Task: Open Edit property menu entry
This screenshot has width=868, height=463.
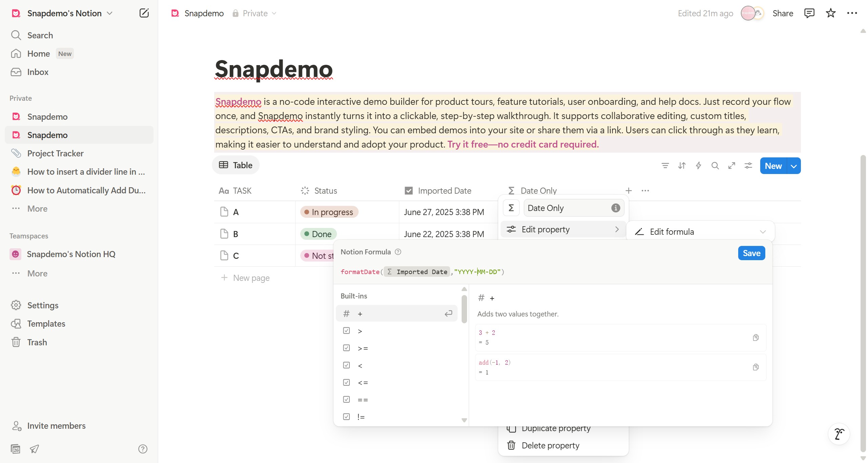Action: [x=563, y=229]
